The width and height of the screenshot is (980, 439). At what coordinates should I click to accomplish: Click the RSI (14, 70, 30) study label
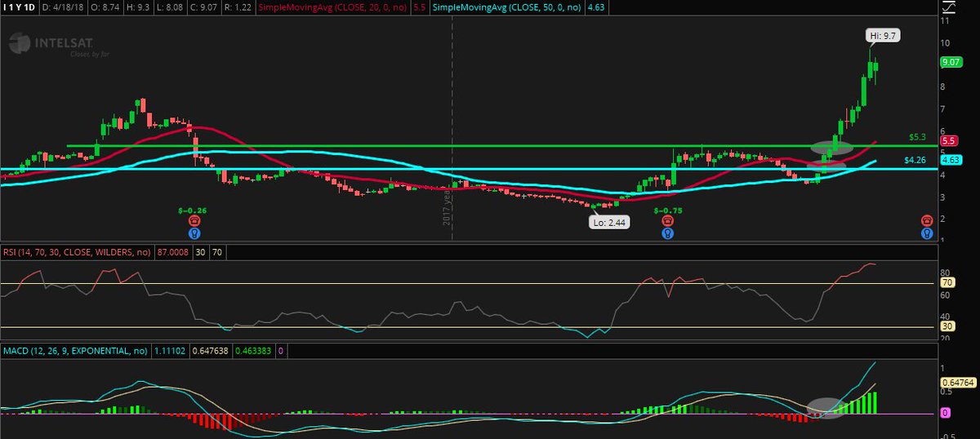77,253
